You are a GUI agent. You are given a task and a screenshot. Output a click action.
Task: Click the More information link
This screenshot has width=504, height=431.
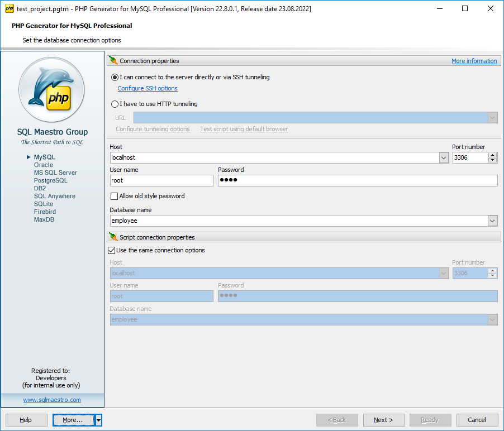tap(474, 61)
